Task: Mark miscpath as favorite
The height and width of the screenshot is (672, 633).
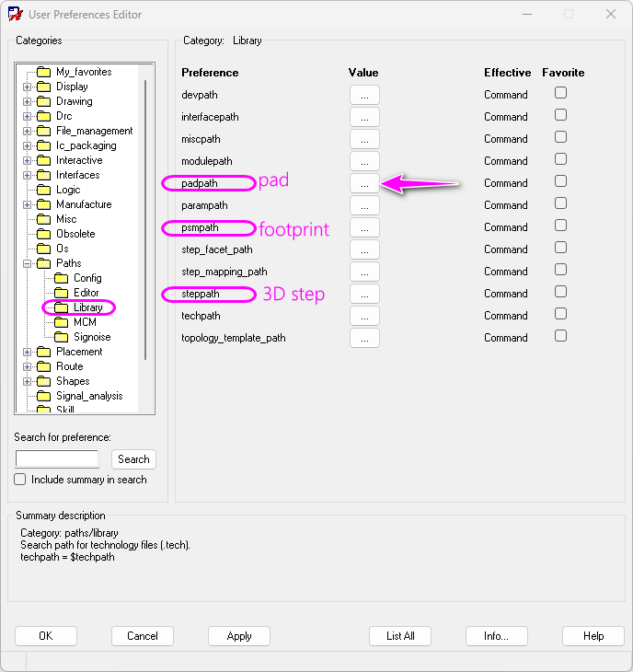Action: click(560, 137)
